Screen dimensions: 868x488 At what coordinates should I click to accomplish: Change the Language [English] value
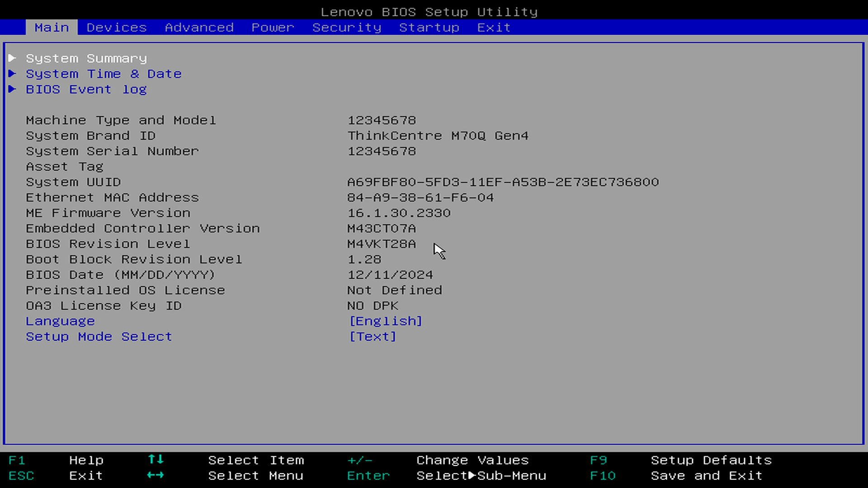tap(385, 321)
